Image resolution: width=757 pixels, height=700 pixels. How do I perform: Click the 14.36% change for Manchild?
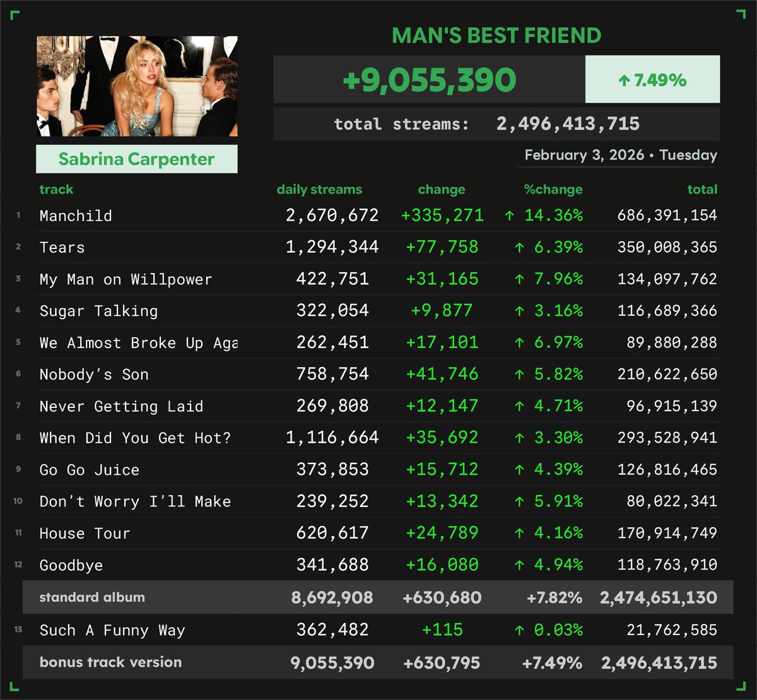click(x=544, y=215)
